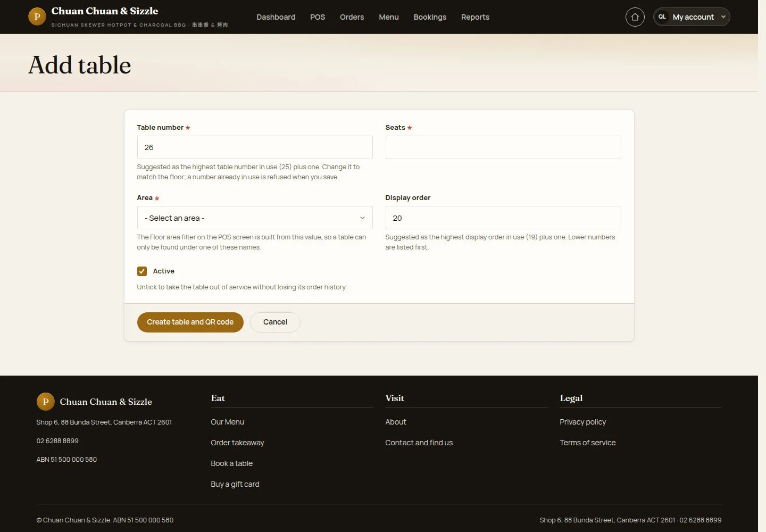
Task: Click Create table and QR code button
Action: [190, 322]
